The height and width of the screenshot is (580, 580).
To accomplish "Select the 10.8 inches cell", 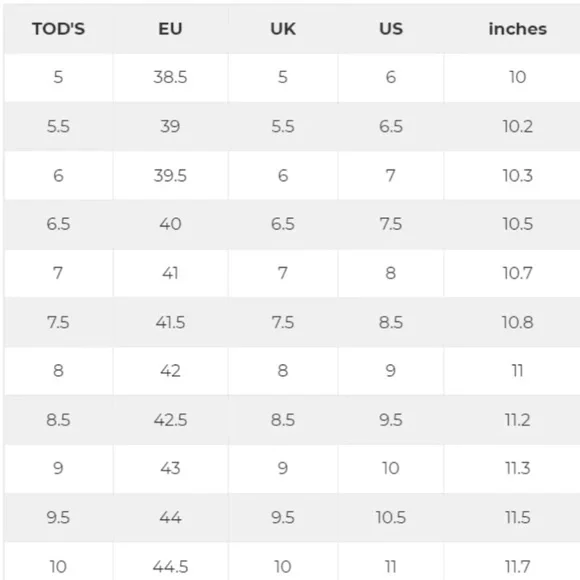I will (x=517, y=322).
